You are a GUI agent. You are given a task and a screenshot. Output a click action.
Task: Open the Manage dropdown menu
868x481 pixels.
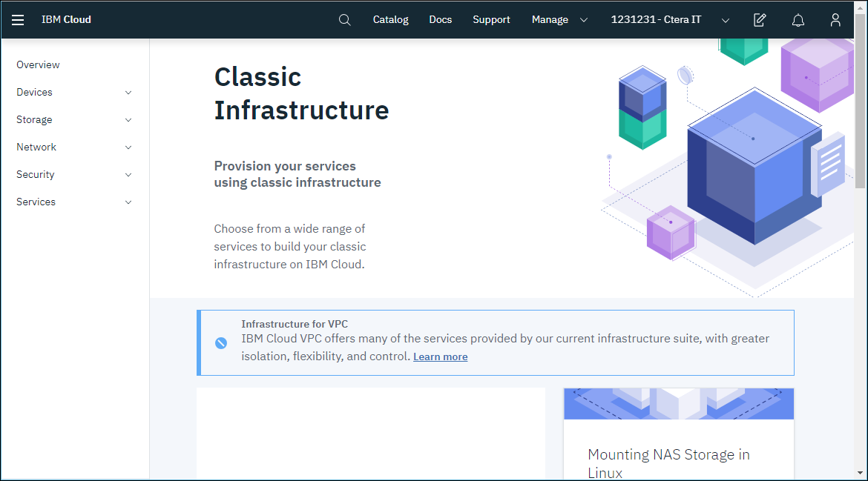tap(559, 19)
